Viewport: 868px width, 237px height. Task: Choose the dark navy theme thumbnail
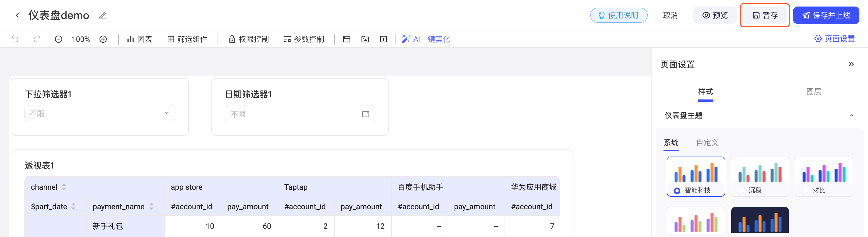[760, 220]
